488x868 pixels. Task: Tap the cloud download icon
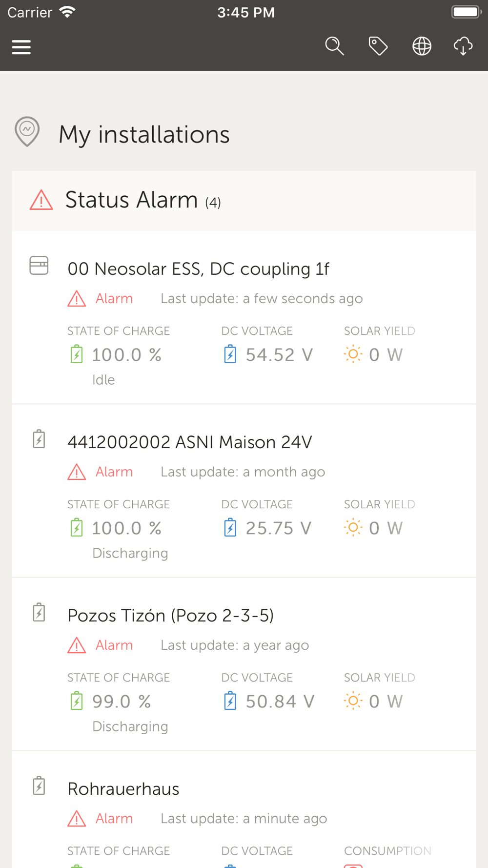[x=463, y=46]
